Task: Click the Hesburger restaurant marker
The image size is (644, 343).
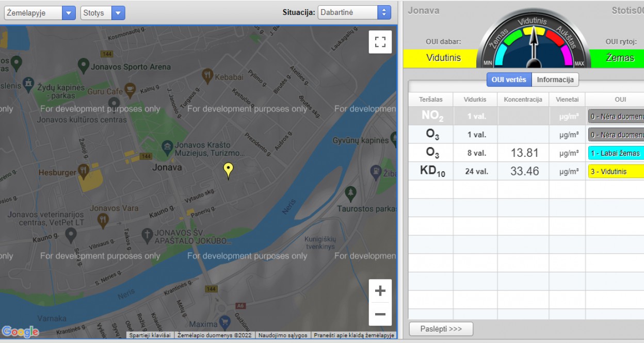Action: (83, 172)
